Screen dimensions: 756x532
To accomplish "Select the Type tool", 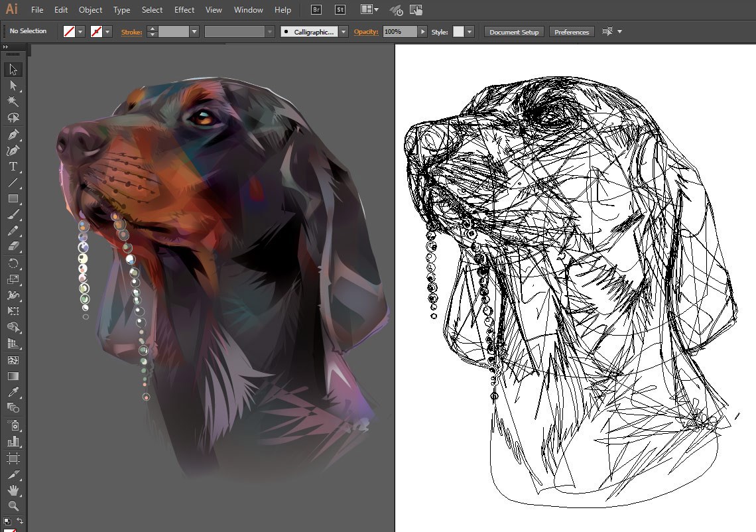I will click(13, 167).
